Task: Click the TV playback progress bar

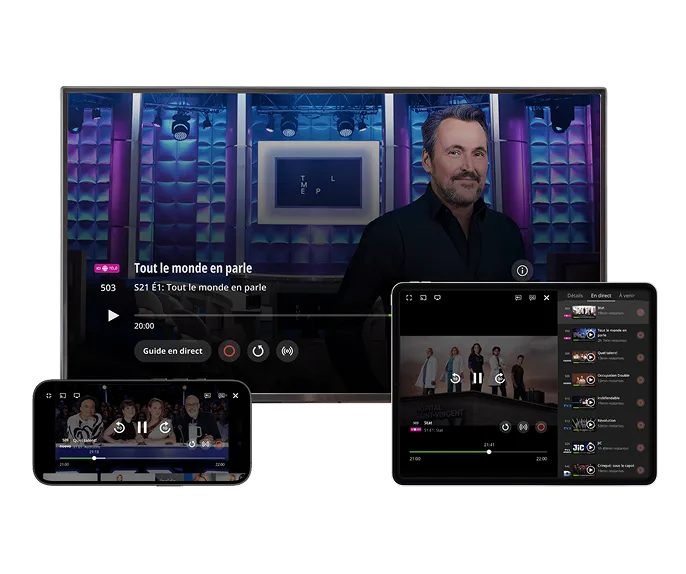Action: [x=262, y=315]
